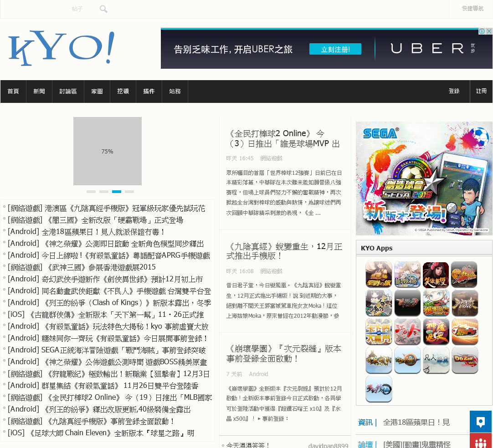The width and height of the screenshot is (493, 448).
Task: Open article 《全民打棒球2 Online》誰是球場MVP headline
Action: pyautogui.click(x=284, y=138)
